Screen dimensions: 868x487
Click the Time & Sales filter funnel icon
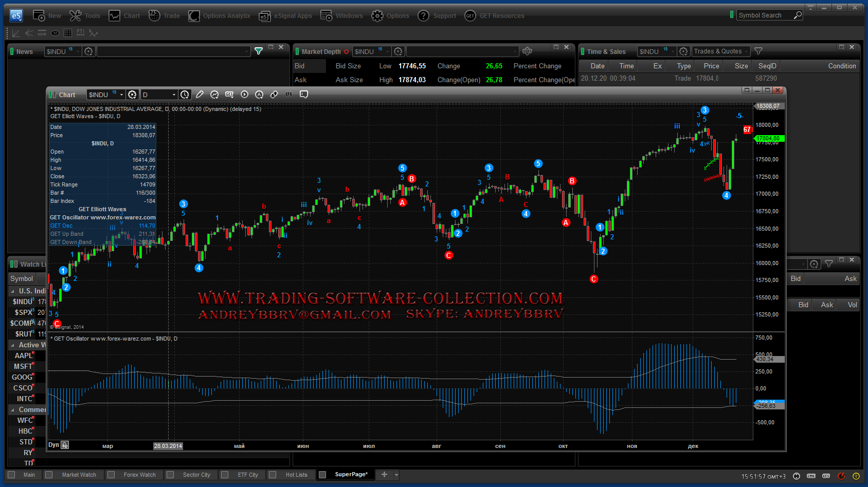(x=758, y=51)
